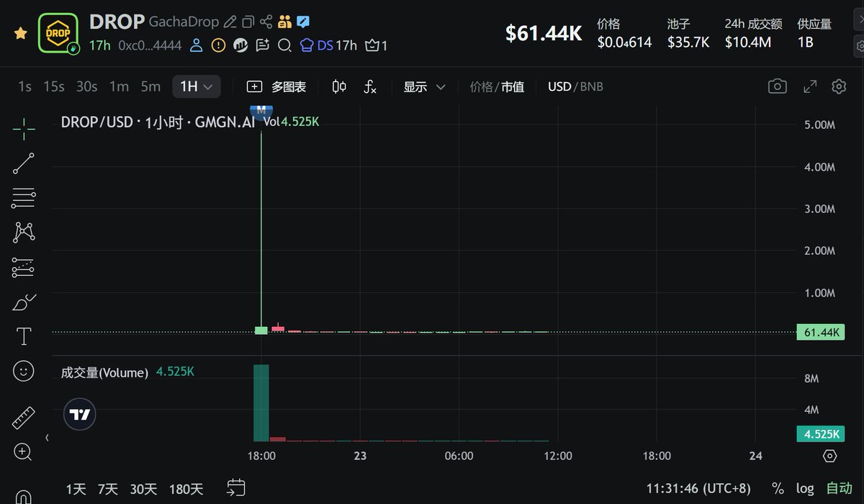
Task: Open the 显示 display dropdown
Action: click(424, 86)
